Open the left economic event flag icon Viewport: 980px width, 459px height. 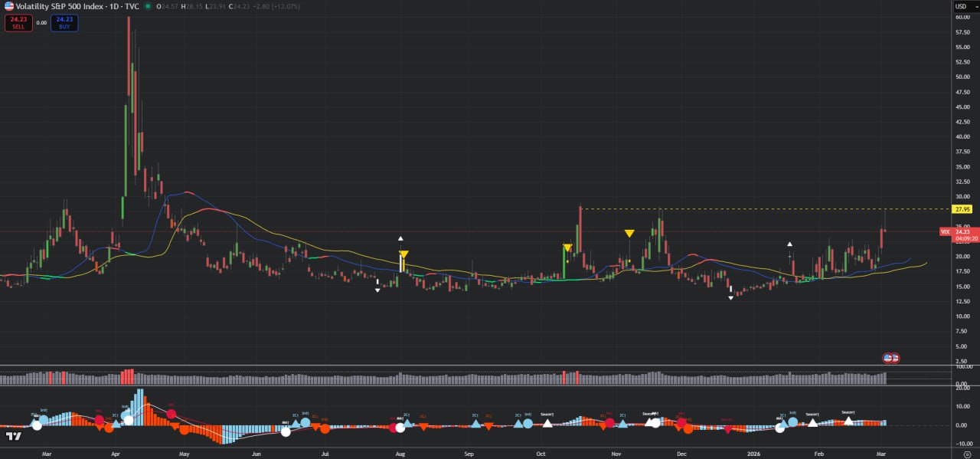coord(887,358)
